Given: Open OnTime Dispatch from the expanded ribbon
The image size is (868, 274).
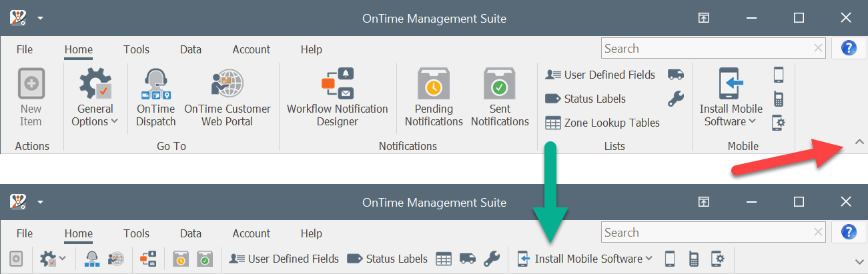Looking at the screenshot, I should pos(155,97).
